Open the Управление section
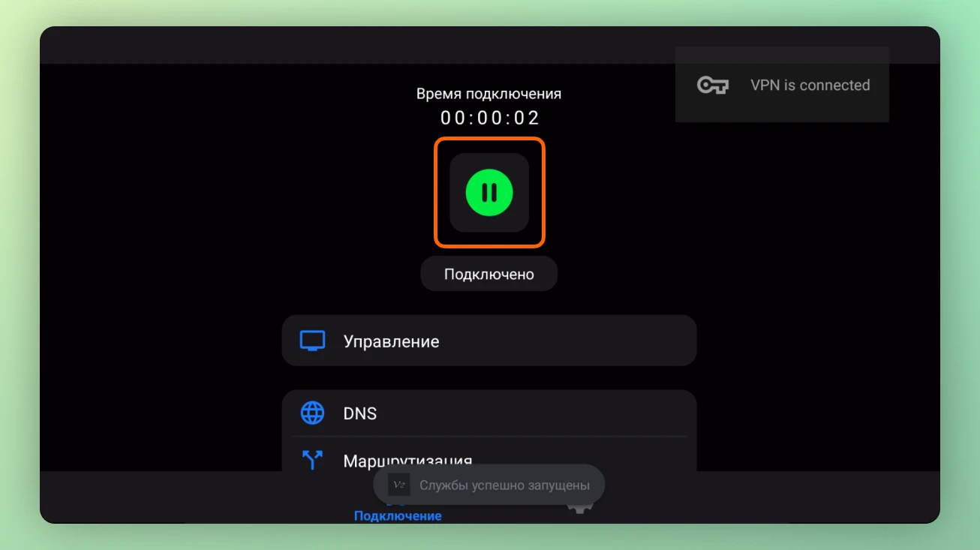This screenshot has width=980, height=550. pos(489,340)
